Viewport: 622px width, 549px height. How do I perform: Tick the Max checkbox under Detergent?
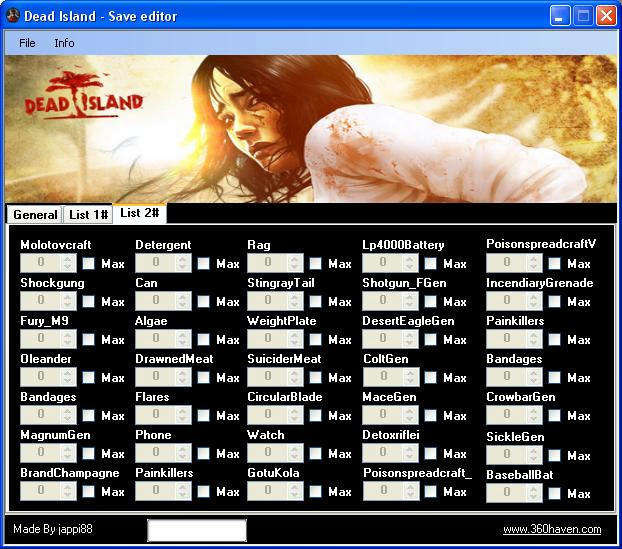[203, 263]
